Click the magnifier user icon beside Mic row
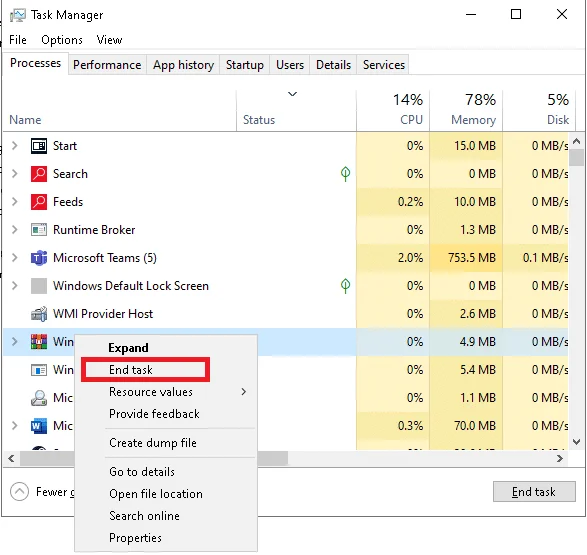The height and width of the screenshot is (555, 587). pos(39,398)
